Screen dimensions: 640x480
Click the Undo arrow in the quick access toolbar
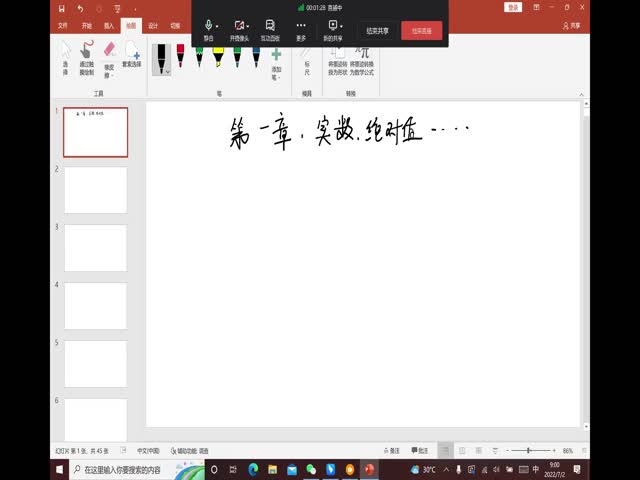tap(80, 9)
